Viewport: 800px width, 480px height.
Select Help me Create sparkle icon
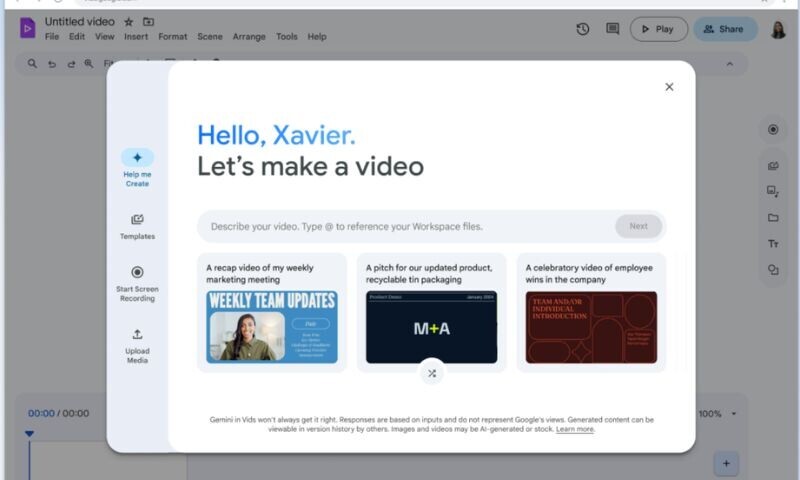[137, 158]
